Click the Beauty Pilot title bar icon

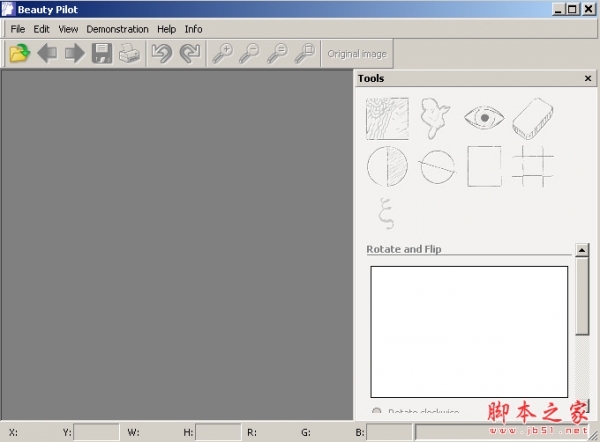click(8, 9)
